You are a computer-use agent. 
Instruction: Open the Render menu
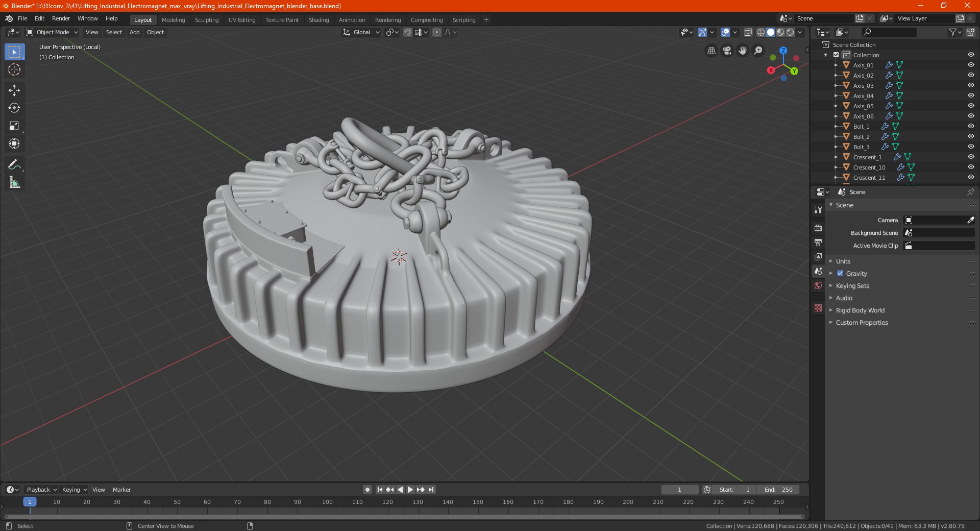coord(61,18)
